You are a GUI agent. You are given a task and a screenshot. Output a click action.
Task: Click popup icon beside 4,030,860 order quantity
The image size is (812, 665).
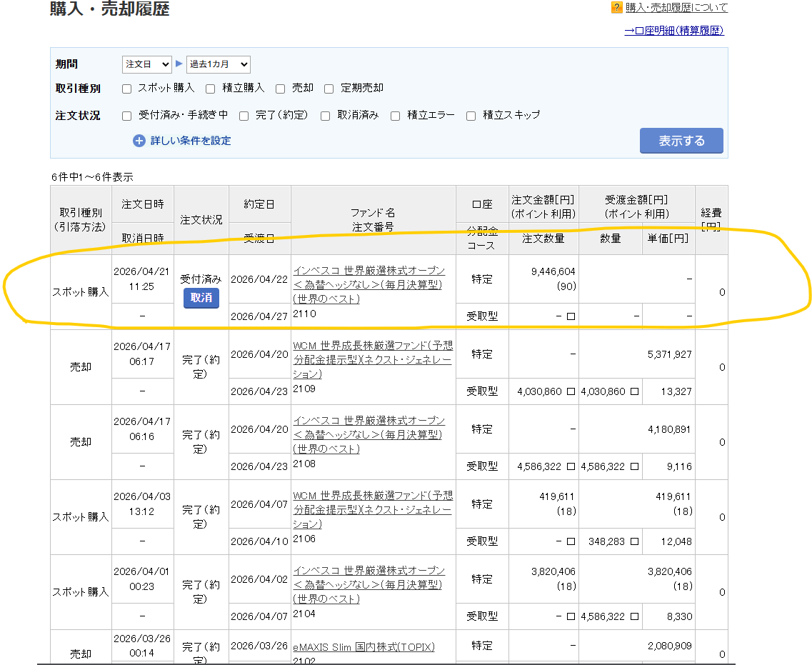pyautogui.click(x=571, y=391)
